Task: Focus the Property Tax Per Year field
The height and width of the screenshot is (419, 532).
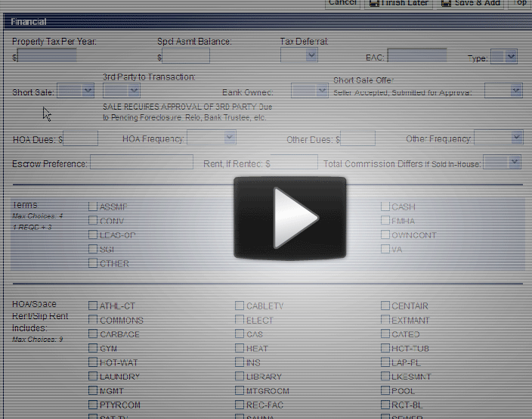Action: click(x=47, y=55)
